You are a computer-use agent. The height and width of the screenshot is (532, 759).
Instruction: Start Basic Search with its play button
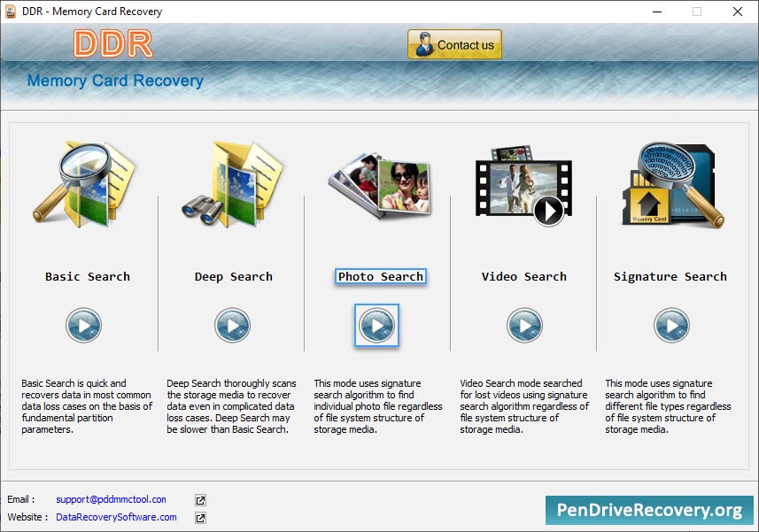(x=84, y=325)
